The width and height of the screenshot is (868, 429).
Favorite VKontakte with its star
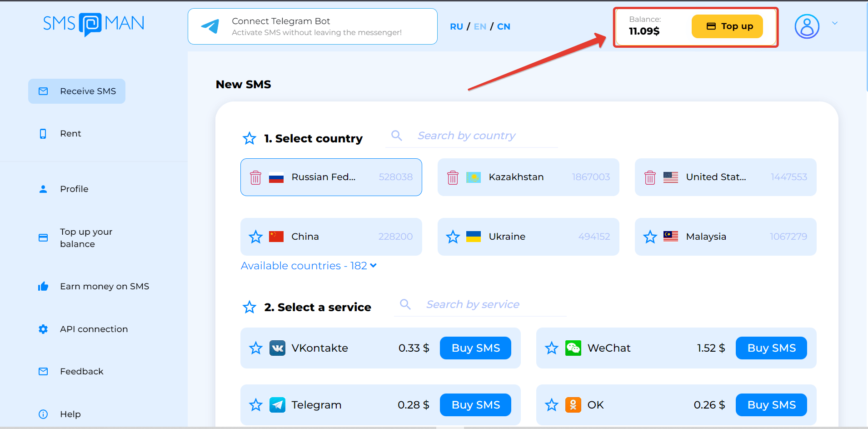256,348
